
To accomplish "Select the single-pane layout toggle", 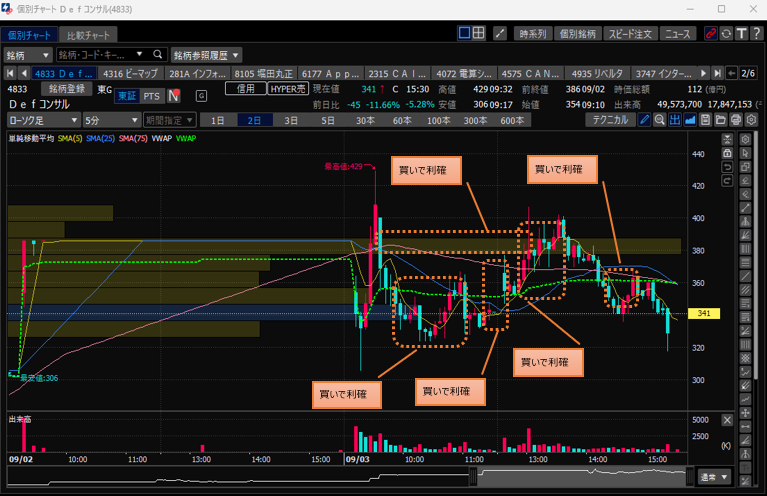I will coord(464,33).
